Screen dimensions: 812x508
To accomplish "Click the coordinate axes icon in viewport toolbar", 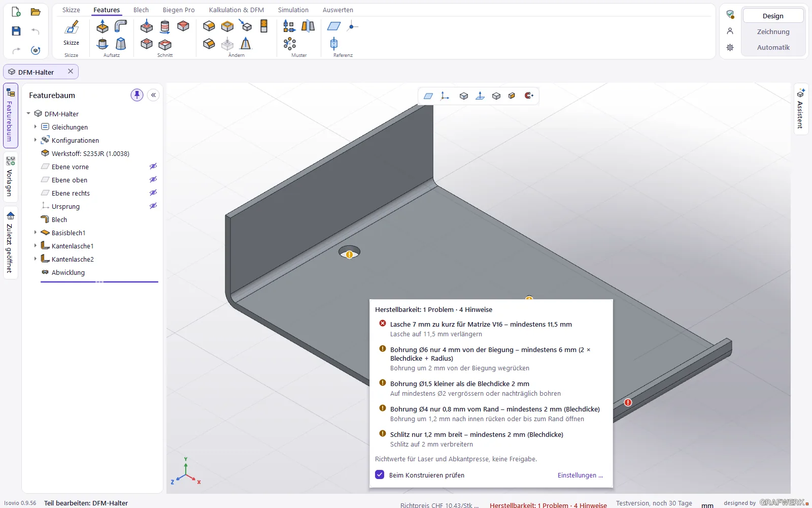I will 445,96.
